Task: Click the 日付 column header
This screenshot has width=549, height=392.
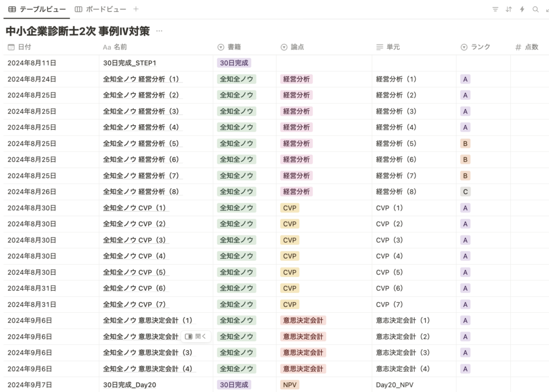Action: click(x=25, y=47)
